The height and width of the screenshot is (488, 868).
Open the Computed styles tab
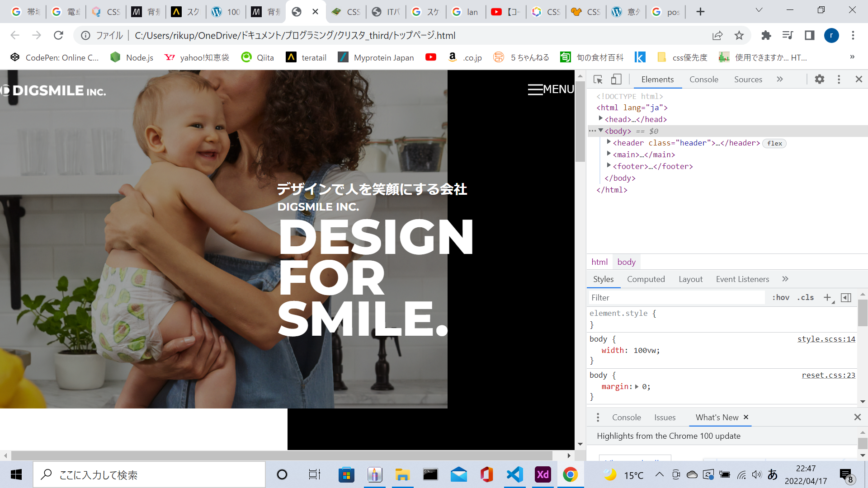pyautogui.click(x=646, y=279)
